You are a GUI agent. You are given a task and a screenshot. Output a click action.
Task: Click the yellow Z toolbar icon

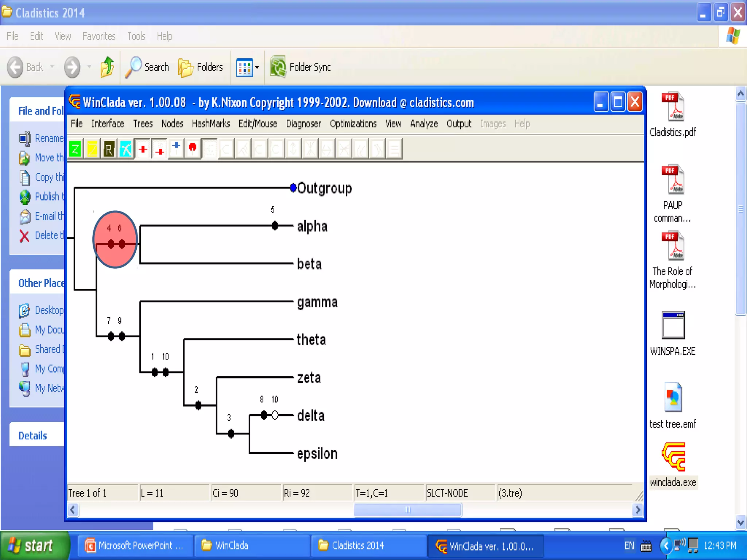pos(92,149)
